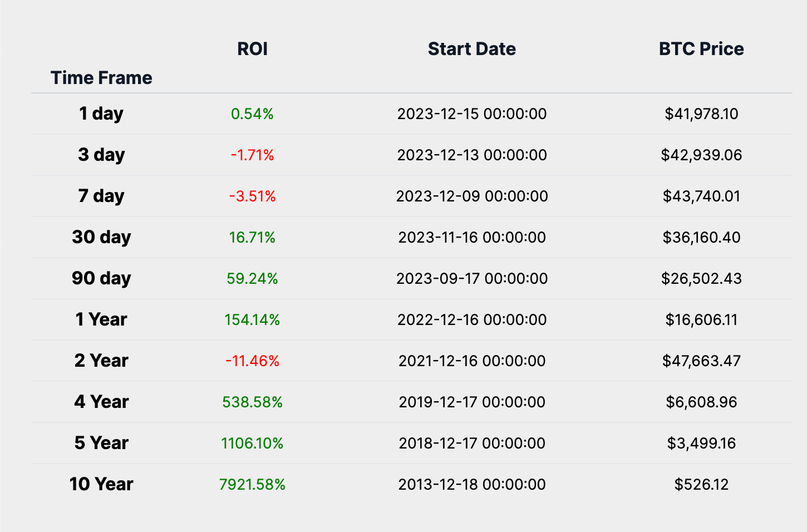
Task: Select the 7 day row label
Action: [101, 196]
